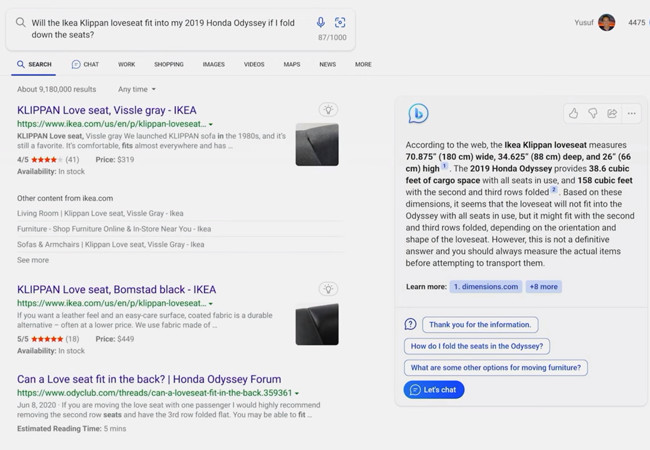The width and height of the screenshot is (650, 450).
Task: Open KLIPPAN Love seat, Bomstad black result
Action: [116, 289]
